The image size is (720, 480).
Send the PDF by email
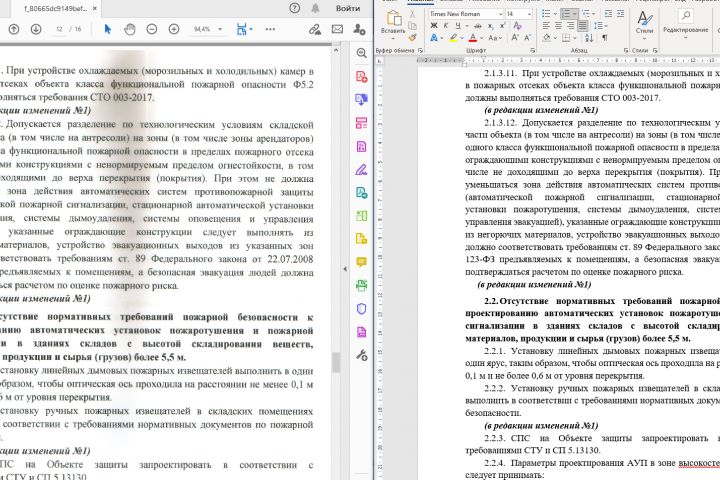point(337,29)
